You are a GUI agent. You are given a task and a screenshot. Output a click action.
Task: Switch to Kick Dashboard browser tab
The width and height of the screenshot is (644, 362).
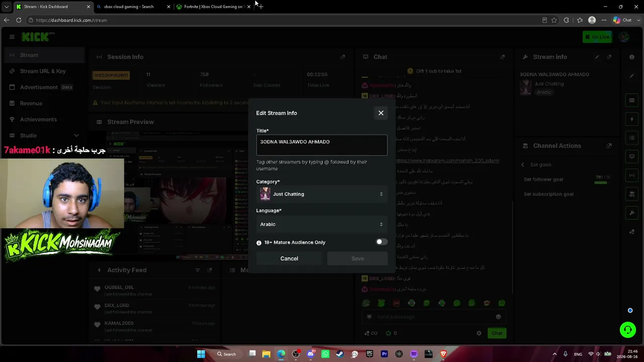pos(53,7)
